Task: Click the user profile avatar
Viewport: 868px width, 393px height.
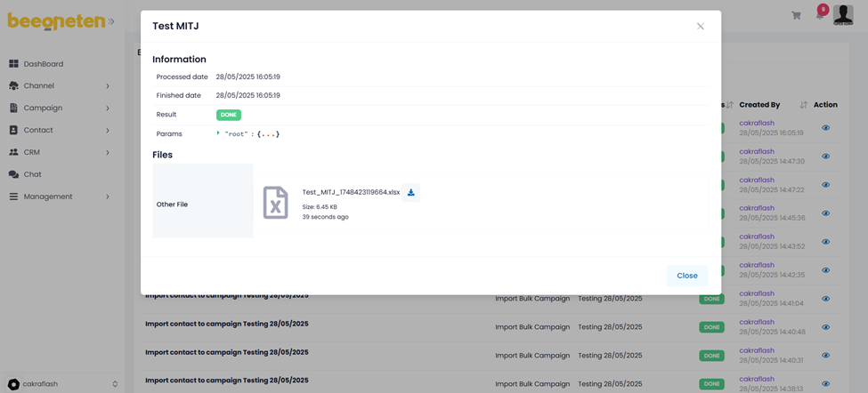Action: tap(842, 15)
